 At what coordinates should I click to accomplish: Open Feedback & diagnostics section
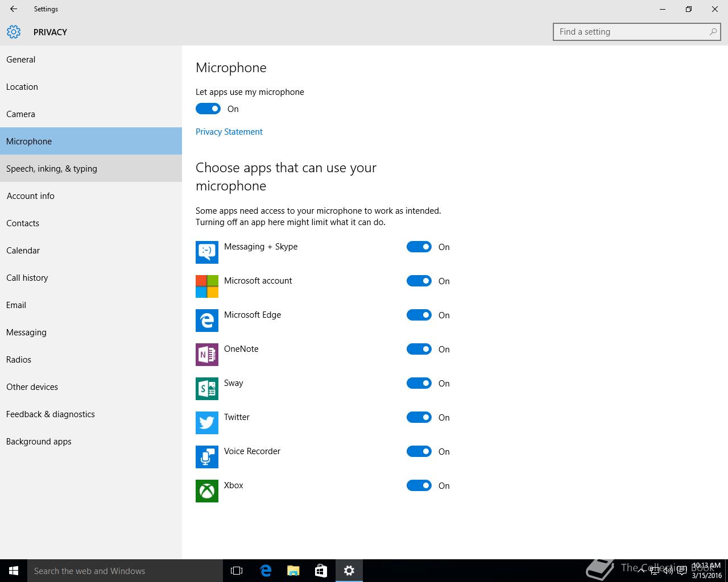(x=91, y=414)
